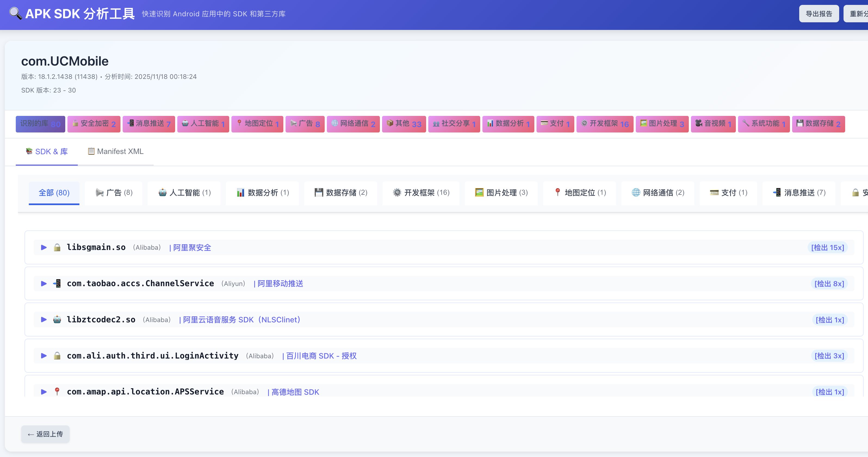Switch to the Manifest XML tab
The height and width of the screenshot is (457, 868).
point(115,151)
